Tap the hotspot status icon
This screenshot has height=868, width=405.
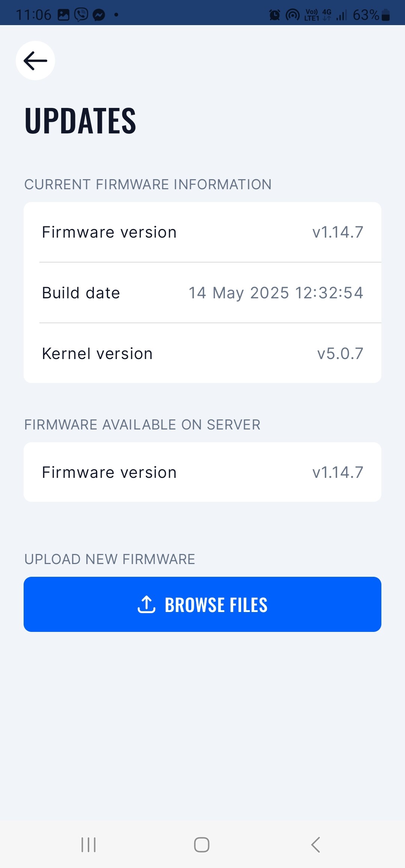click(292, 15)
